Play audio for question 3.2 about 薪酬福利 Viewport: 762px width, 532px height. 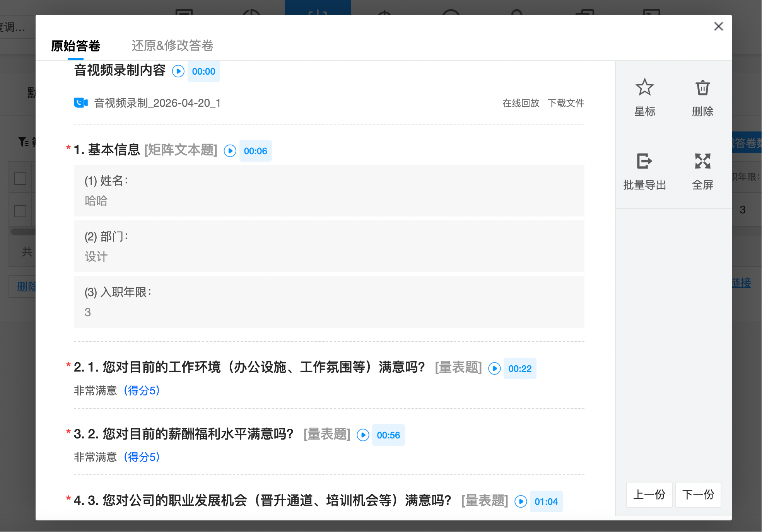tap(362, 435)
